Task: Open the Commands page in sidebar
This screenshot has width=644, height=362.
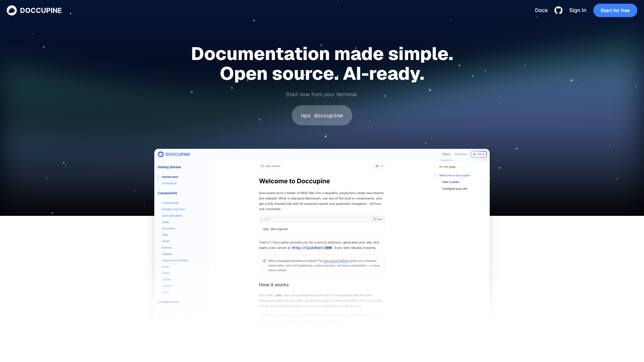Action: point(169,183)
